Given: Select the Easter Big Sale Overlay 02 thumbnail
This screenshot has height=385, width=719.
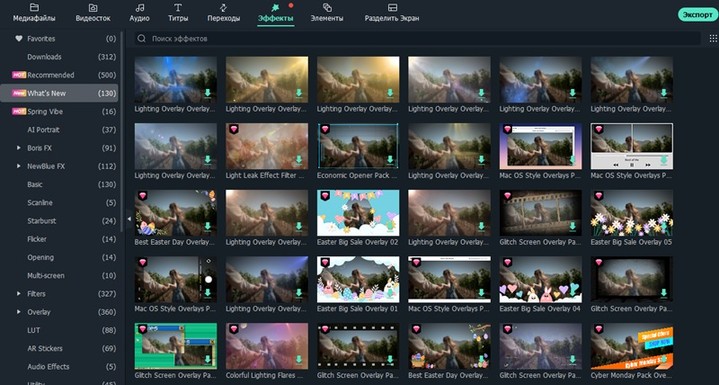Looking at the screenshot, I should pos(358,213).
